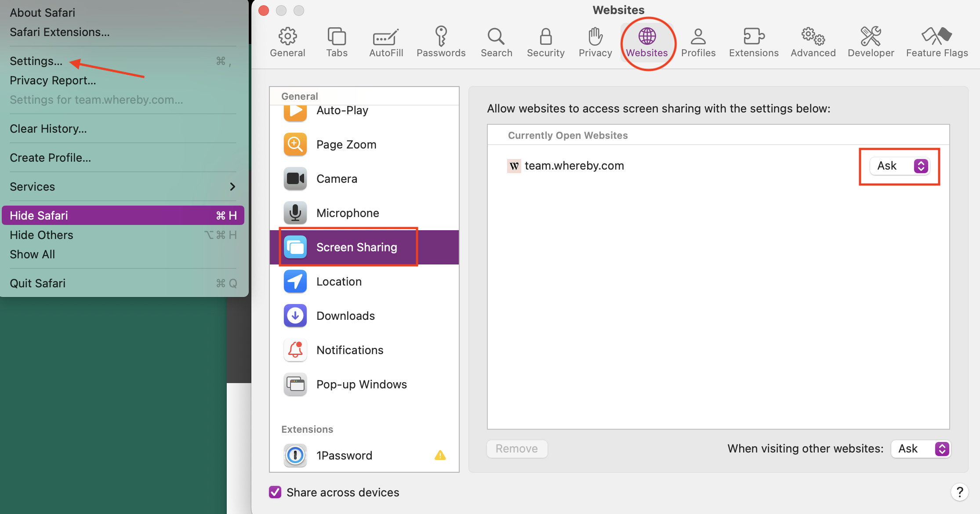Select the Privacy hand icon
The image size is (980, 514).
[595, 42]
